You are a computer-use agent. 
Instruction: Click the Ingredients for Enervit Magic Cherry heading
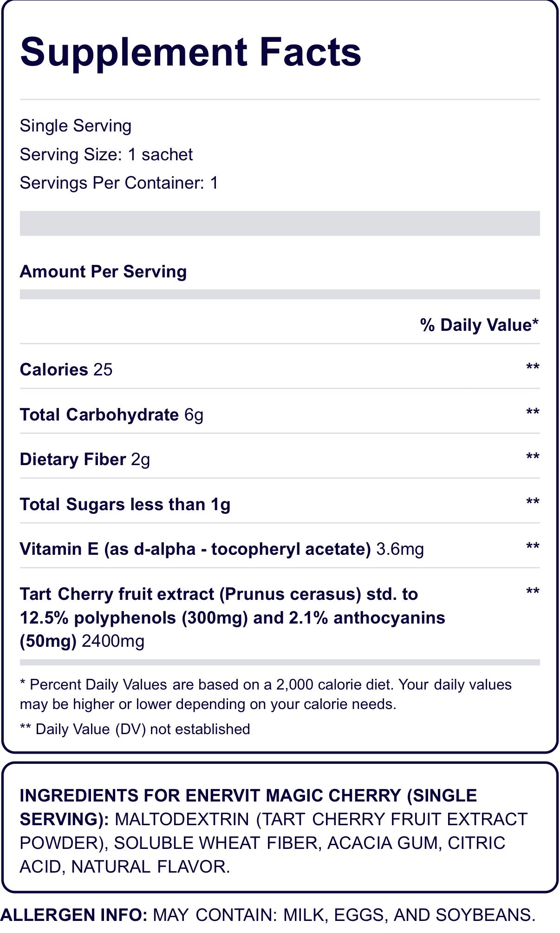point(248,808)
